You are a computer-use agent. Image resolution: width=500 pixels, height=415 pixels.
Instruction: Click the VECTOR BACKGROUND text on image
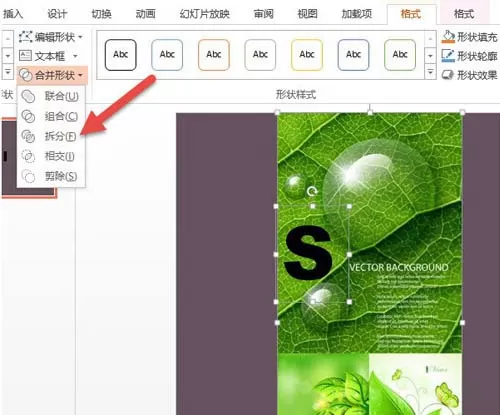[x=399, y=267]
